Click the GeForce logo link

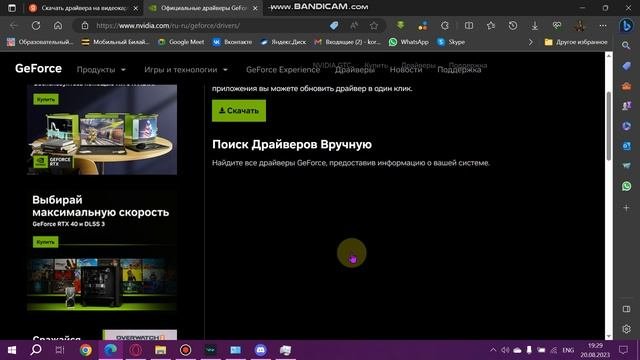point(38,69)
